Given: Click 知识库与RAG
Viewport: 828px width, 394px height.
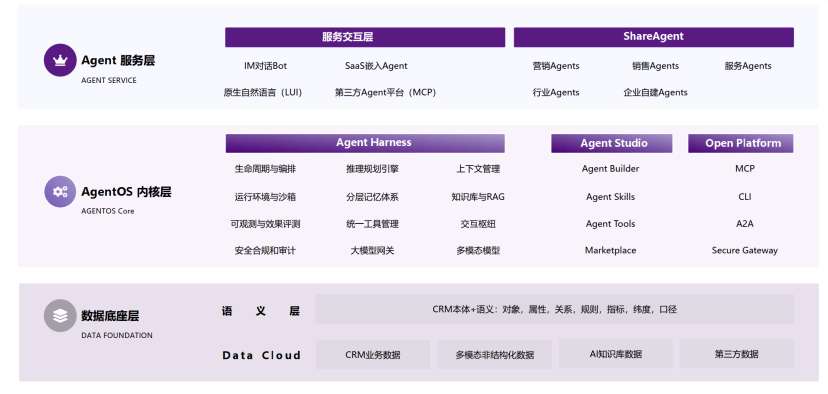Looking at the screenshot, I should click(x=478, y=197).
